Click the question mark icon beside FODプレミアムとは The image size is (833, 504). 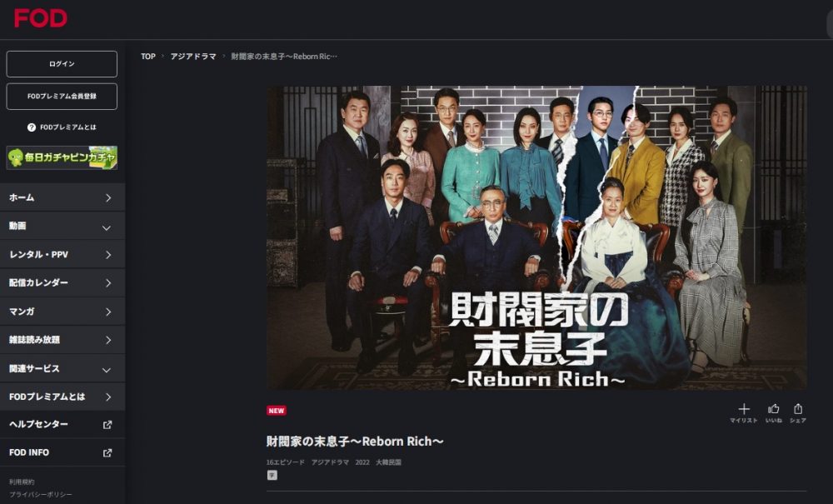point(32,127)
